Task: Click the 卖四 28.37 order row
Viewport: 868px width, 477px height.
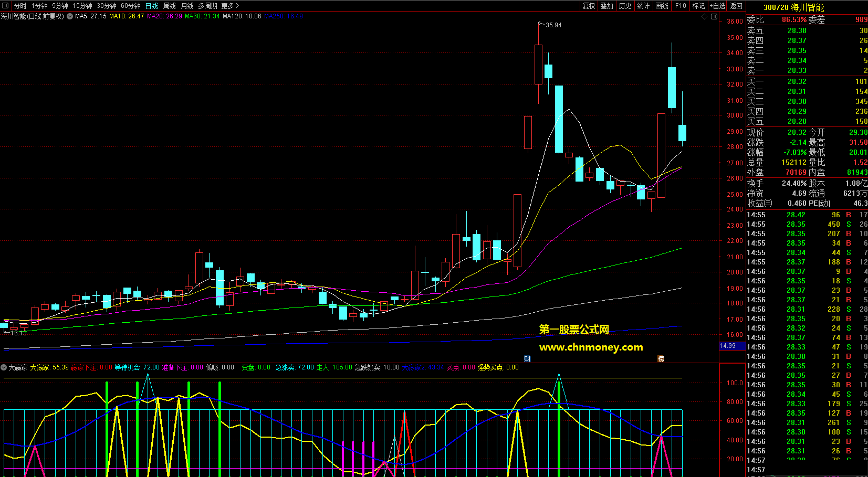Action: [807, 40]
